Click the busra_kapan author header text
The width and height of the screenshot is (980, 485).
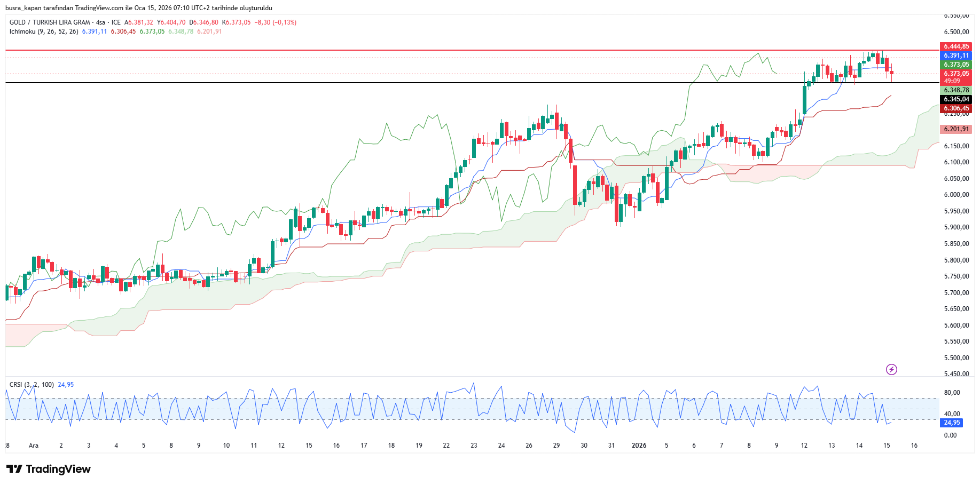[x=138, y=8]
